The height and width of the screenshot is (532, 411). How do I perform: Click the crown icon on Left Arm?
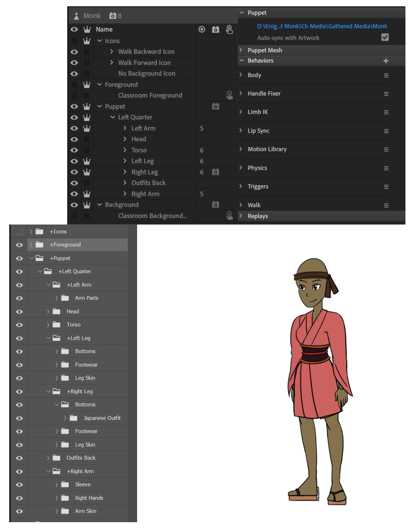87,128
